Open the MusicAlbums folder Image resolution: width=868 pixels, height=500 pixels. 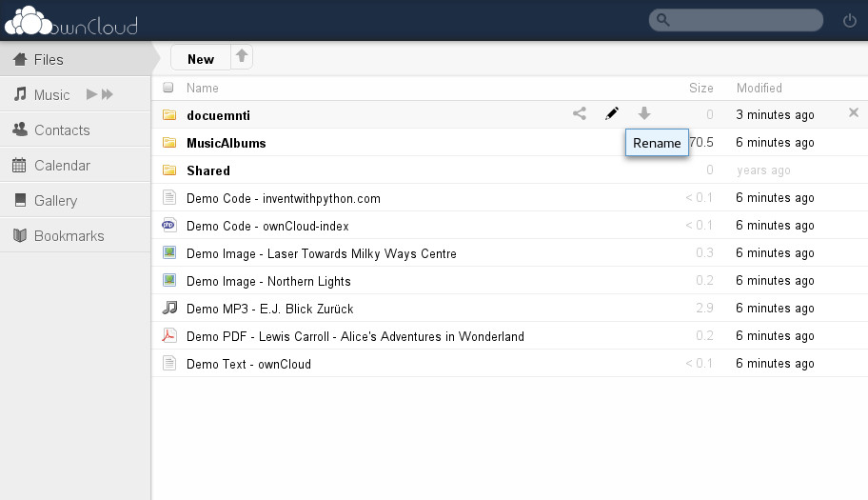click(226, 143)
